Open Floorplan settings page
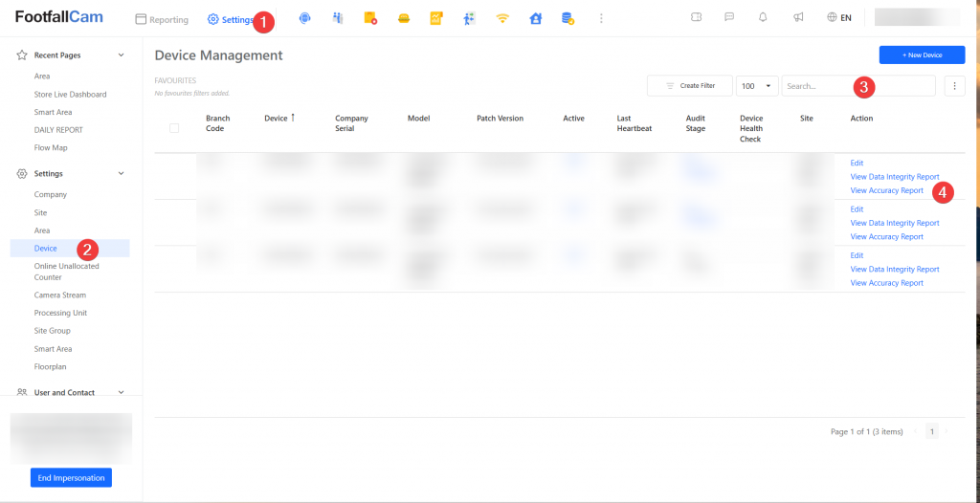Viewport: 980px width, 503px height. coord(50,367)
